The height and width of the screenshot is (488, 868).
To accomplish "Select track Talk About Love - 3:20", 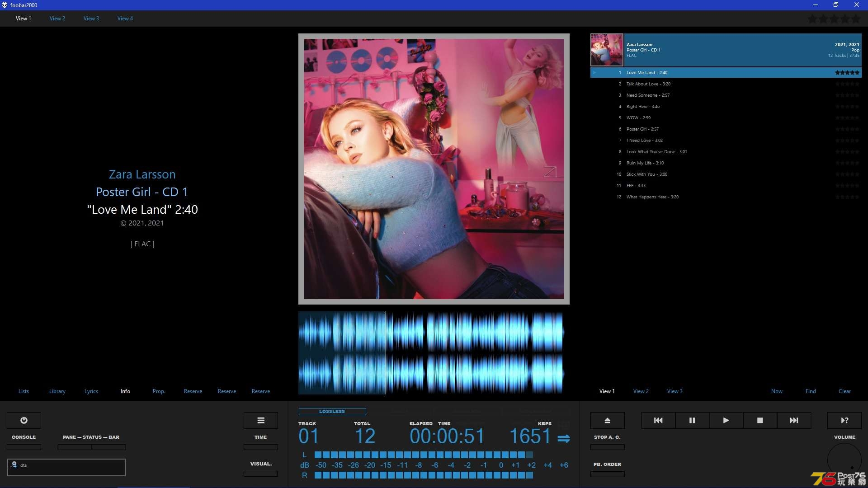I will coord(726,84).
